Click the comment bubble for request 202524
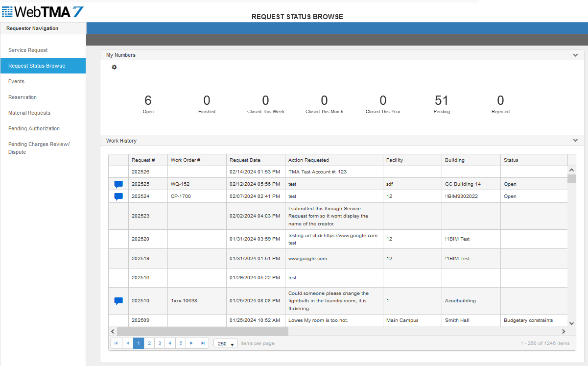This screenshot has width=588, height=366. point(118,196)
